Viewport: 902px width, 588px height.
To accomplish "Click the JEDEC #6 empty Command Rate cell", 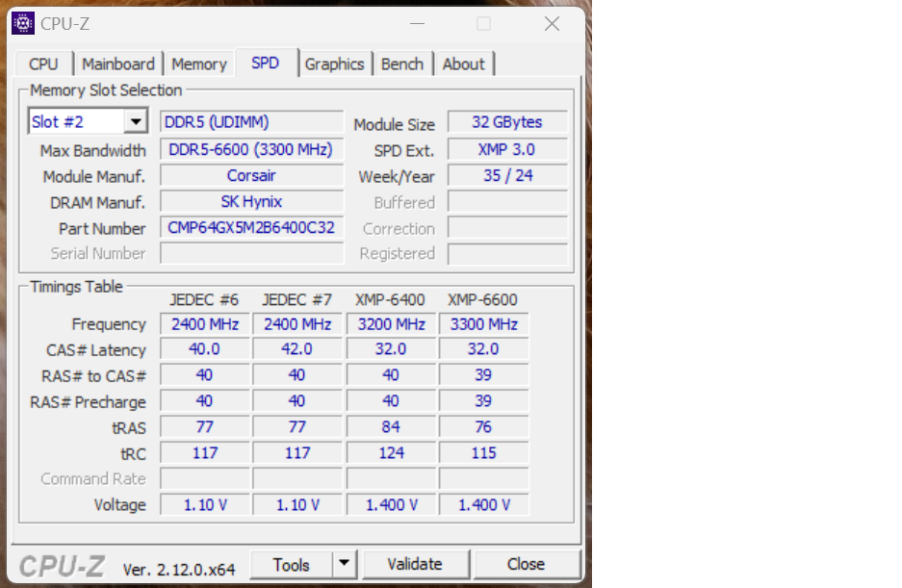I will pyautogui.click(x=205, y=478).
